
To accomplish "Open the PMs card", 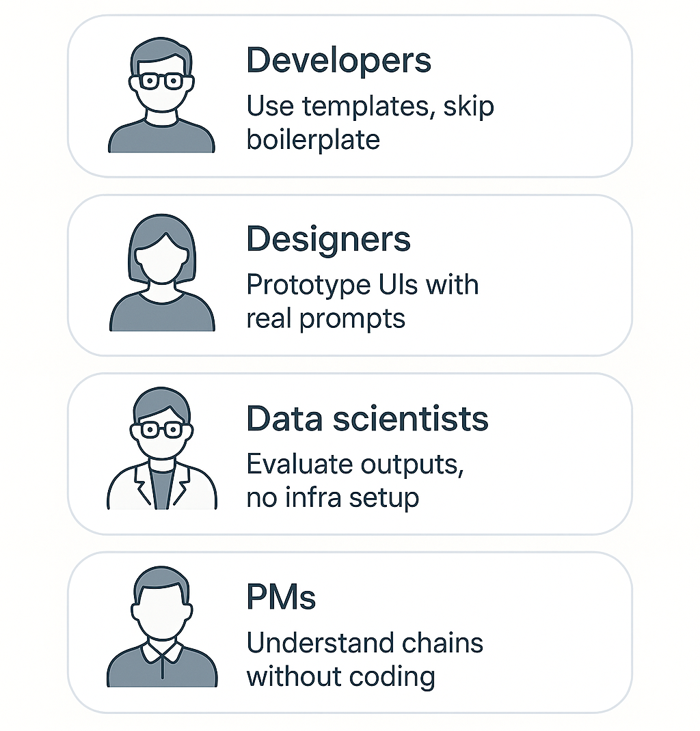I will (350, 633).
